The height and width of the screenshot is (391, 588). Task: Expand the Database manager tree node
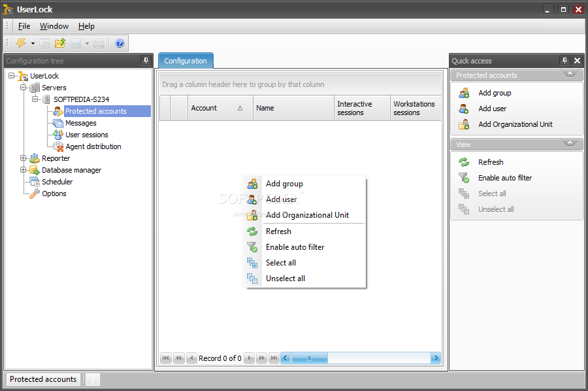[24, 169]
